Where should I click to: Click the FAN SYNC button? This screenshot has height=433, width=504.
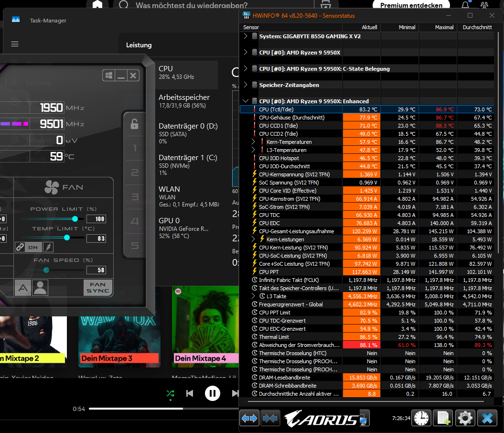[x=98, y=288]
